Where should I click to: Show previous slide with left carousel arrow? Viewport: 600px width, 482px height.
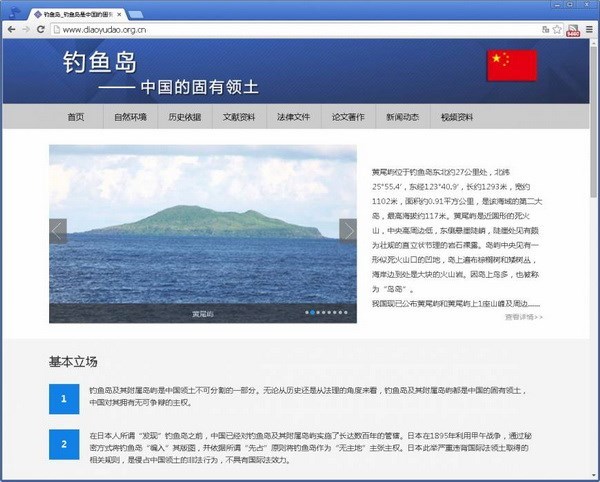tap(58, 231)
